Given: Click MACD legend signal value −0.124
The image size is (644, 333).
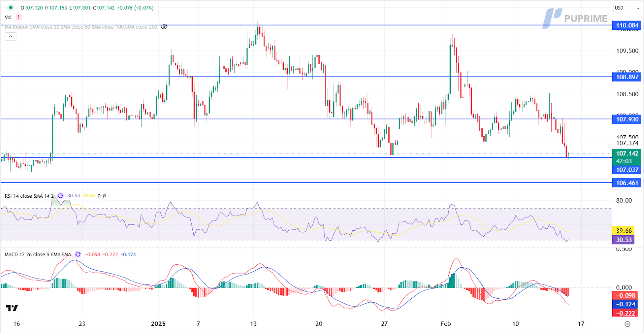Looking at the screenshot, I should point(128,254).
